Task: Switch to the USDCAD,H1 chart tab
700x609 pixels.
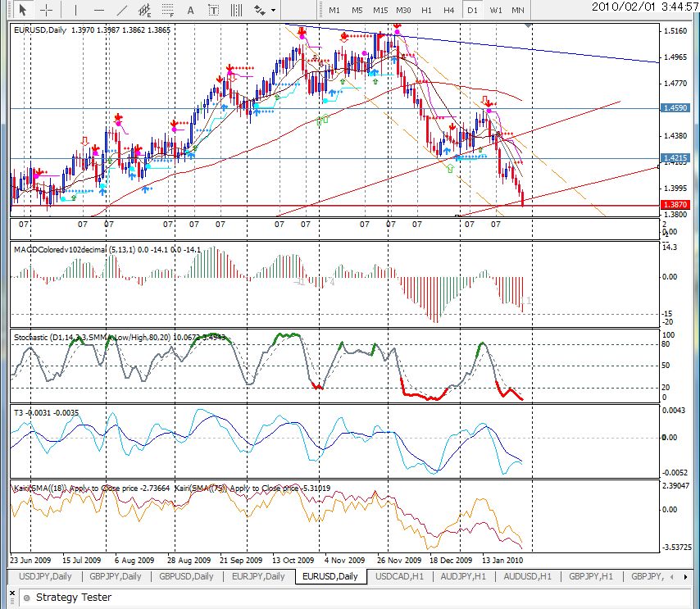Action: tap(399, 576)
